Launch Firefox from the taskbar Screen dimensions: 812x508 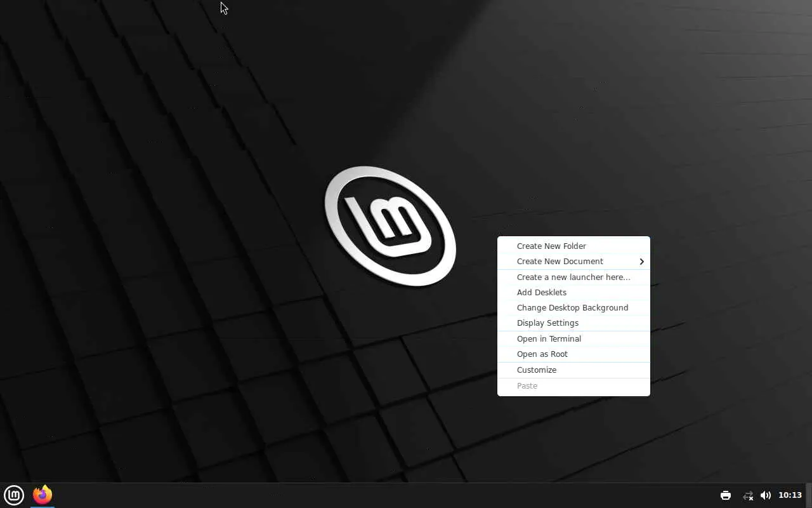coord(43,495)
